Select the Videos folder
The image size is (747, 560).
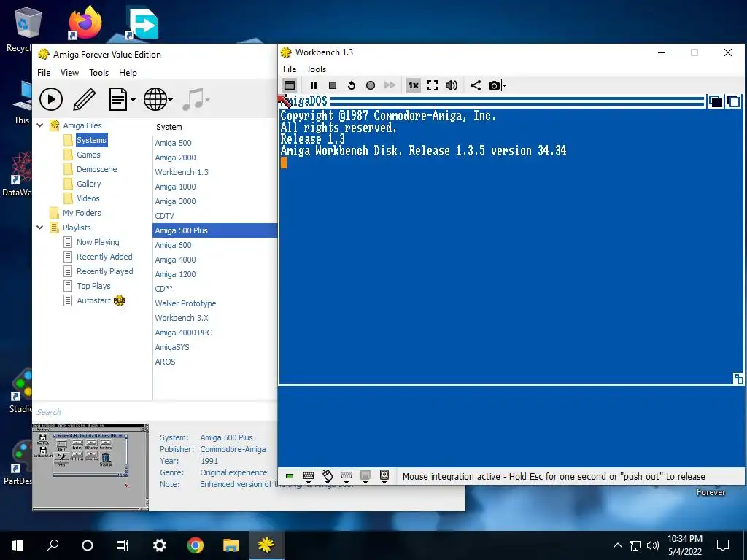pyautogui.click(x=88, y=198)
